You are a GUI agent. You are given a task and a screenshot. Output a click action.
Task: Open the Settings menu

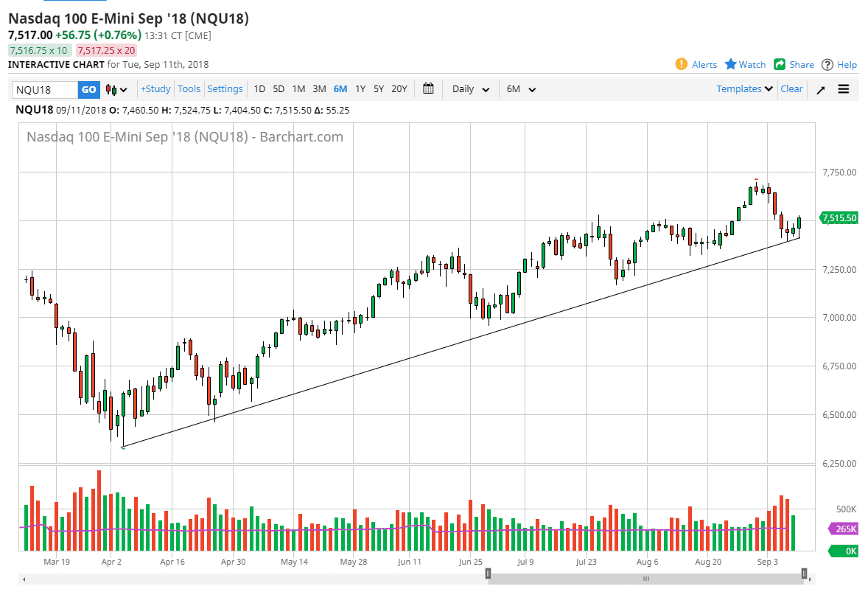point(225,88)
